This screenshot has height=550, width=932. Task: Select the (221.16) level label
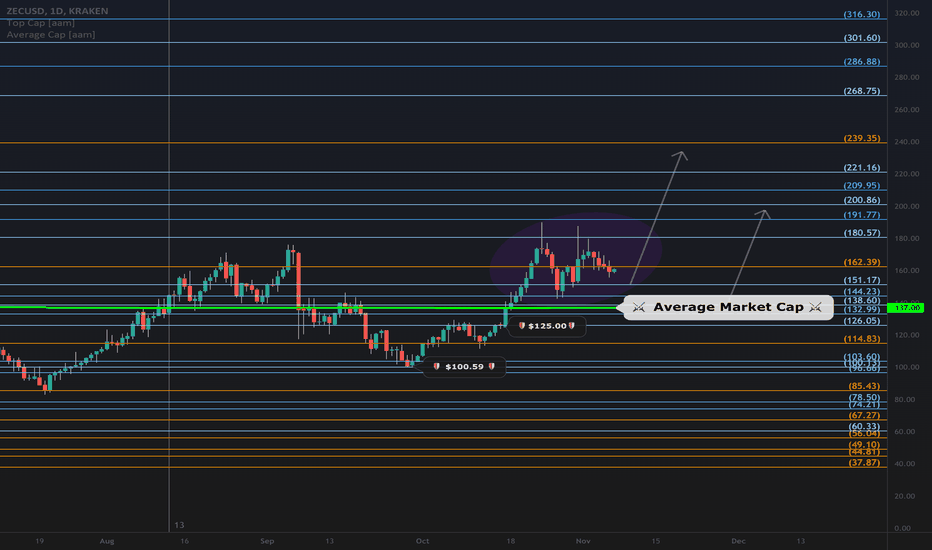coord(862,167)
